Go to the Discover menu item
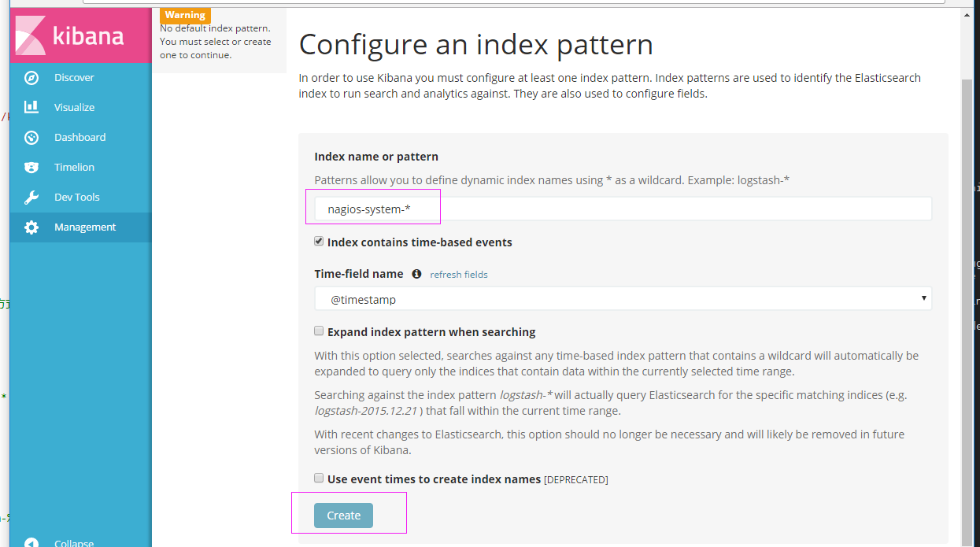Image resolution: width=980 pixels, height=547 pixels. coord(74,78)
